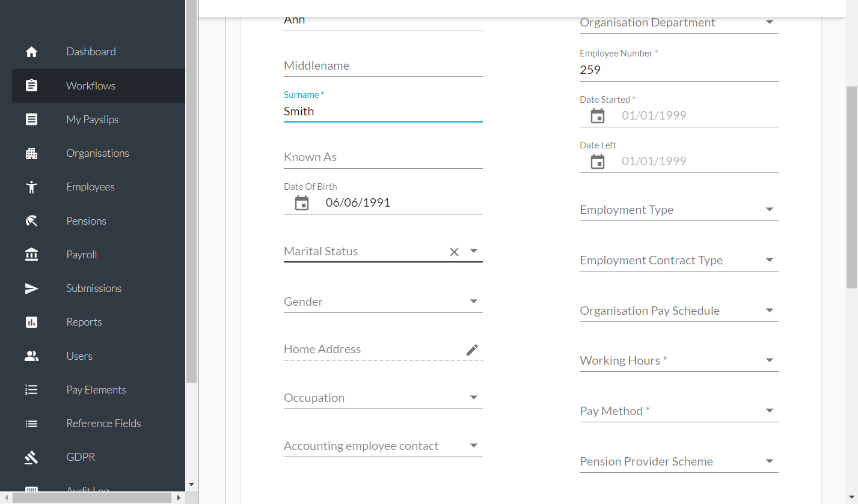Click the Users people icon
The height and width of the screenshot is (504, 858).
point(32,356)
